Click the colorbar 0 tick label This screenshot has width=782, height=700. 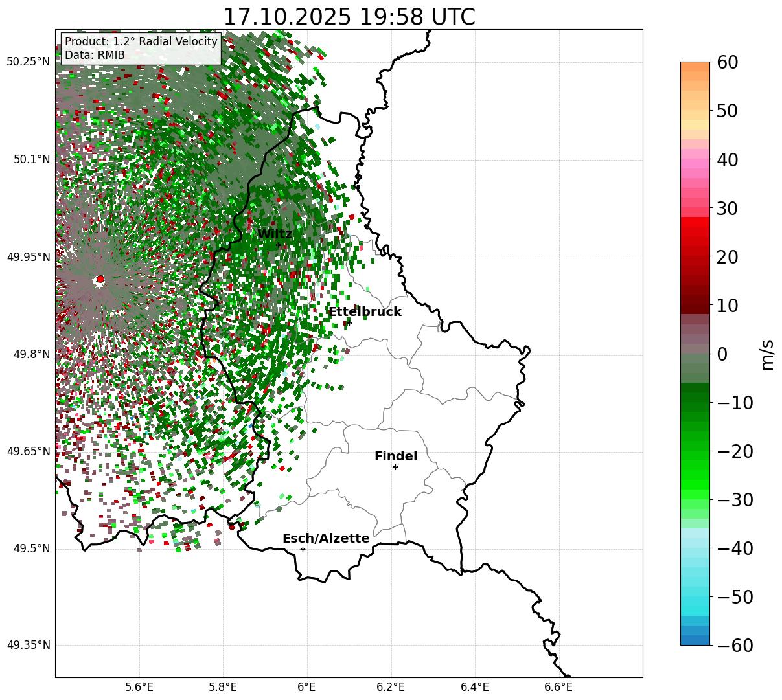722,354
